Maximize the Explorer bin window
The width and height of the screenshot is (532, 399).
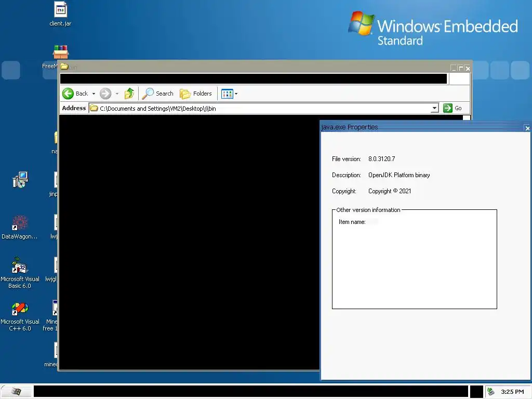pyautogui.click(x=460, y=68)
